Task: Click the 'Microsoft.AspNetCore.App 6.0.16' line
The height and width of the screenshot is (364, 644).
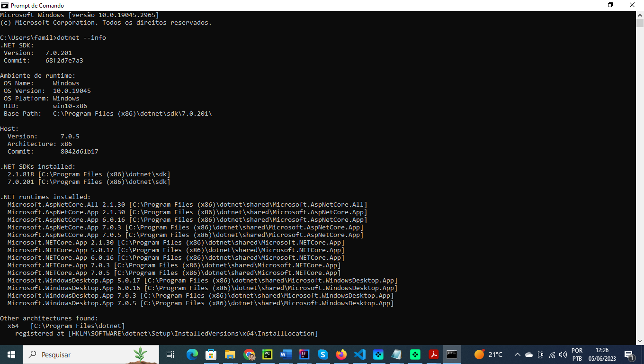Action: [188, 219]
